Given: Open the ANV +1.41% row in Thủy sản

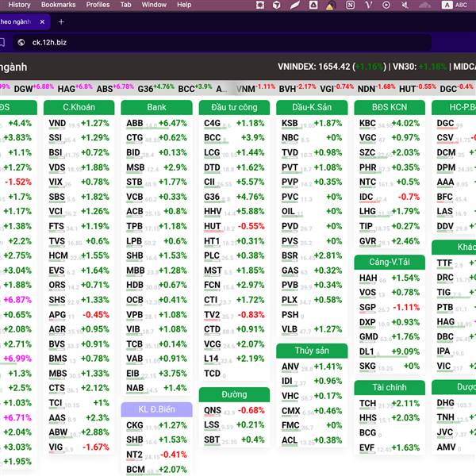Looking at the screenshot, I should [x=312, y=367].
